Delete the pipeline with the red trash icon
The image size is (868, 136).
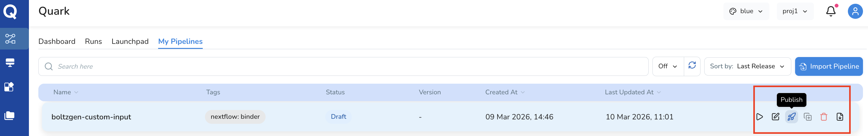824,117
